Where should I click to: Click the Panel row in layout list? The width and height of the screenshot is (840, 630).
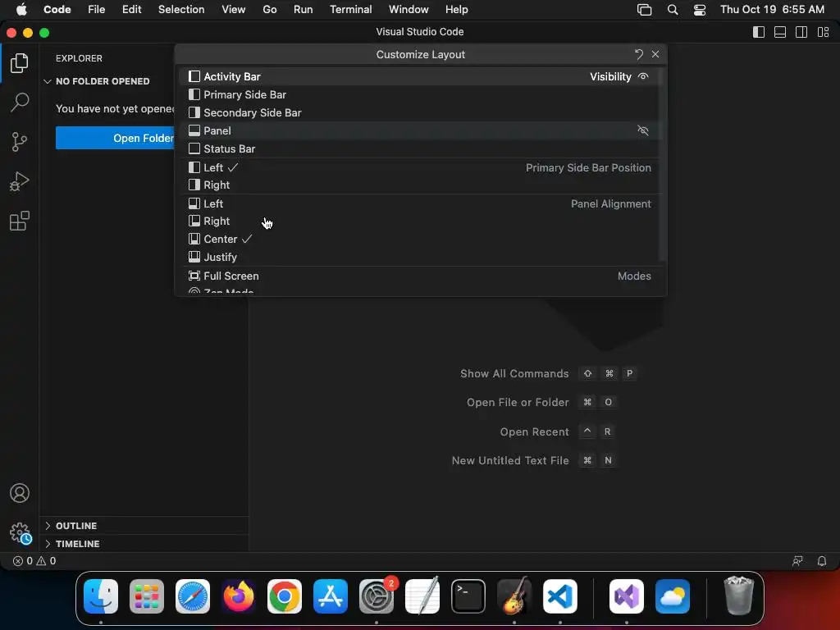click(421, 130)
